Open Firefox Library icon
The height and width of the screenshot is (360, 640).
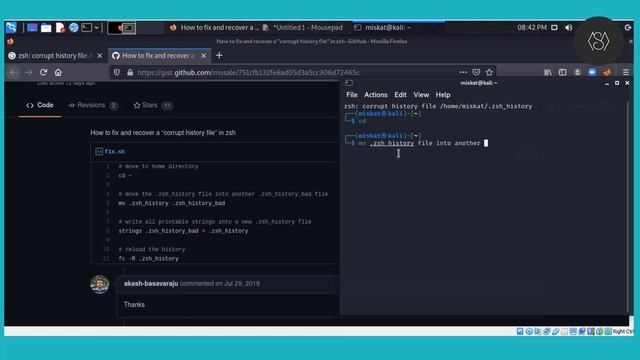tap(548, 72)
